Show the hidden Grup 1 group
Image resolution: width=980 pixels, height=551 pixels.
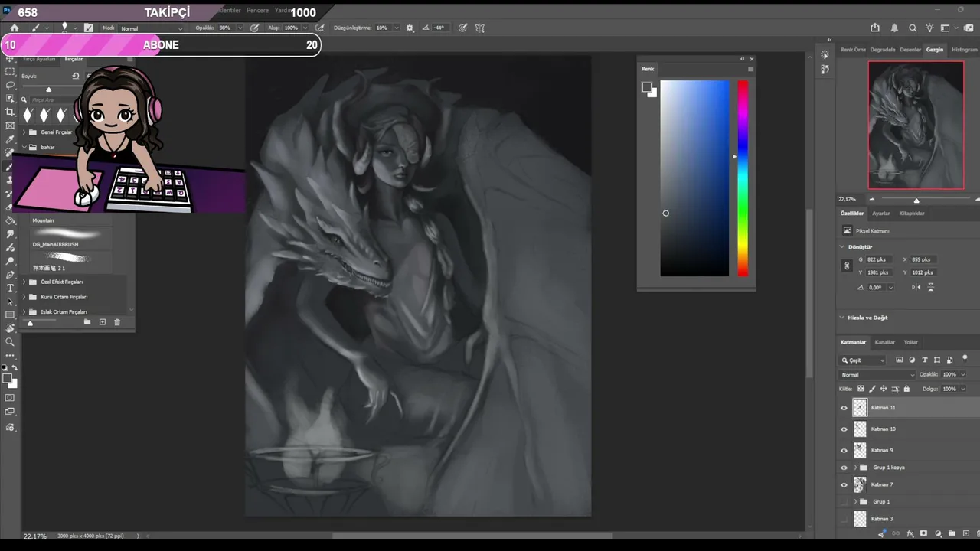(844, 502)
